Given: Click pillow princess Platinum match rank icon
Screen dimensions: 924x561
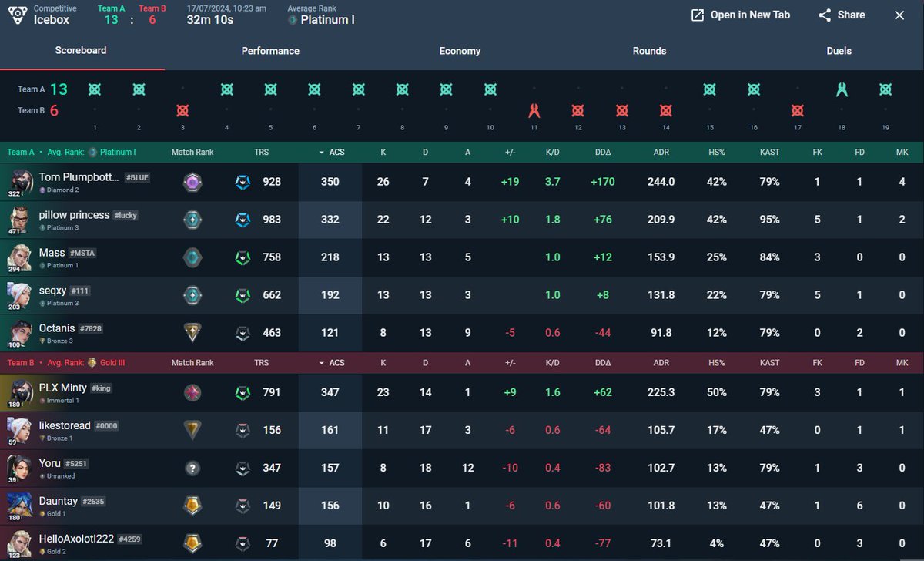Looking at the screenshot, I should tap(192, 220).
